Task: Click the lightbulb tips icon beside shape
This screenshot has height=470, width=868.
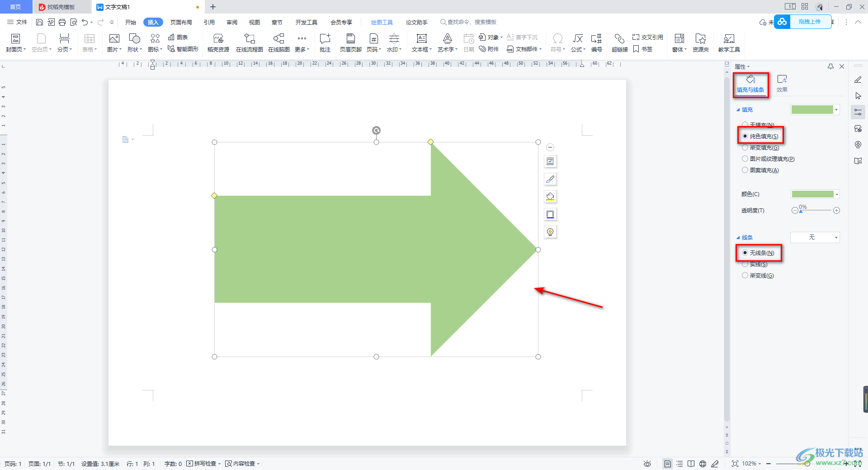Action: (550, 232)
